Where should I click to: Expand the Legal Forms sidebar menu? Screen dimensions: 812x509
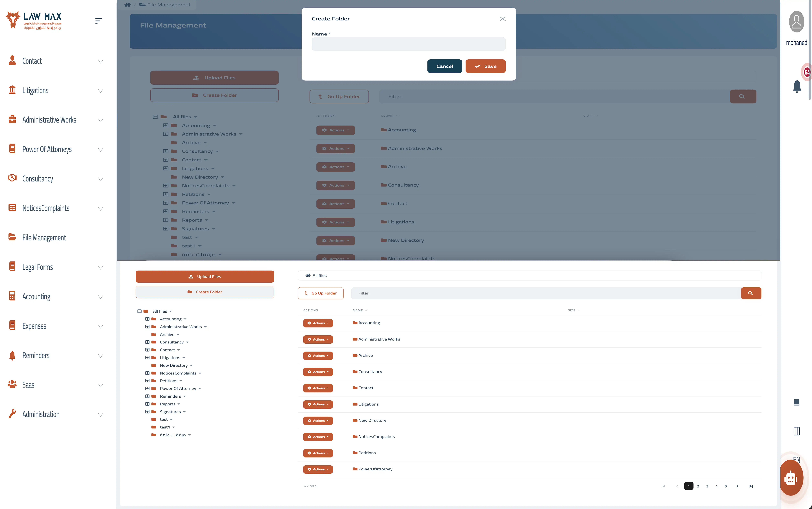coord(100,268)
